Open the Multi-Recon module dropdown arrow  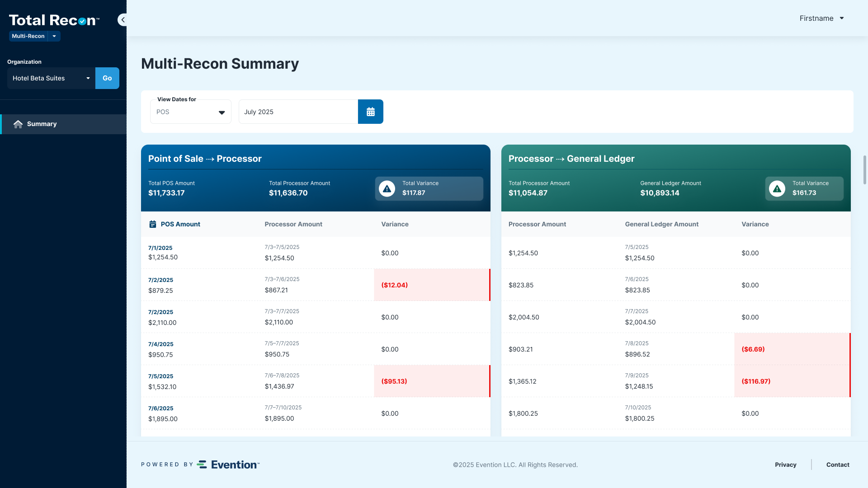pyautogui.click(x=54, y=36)
